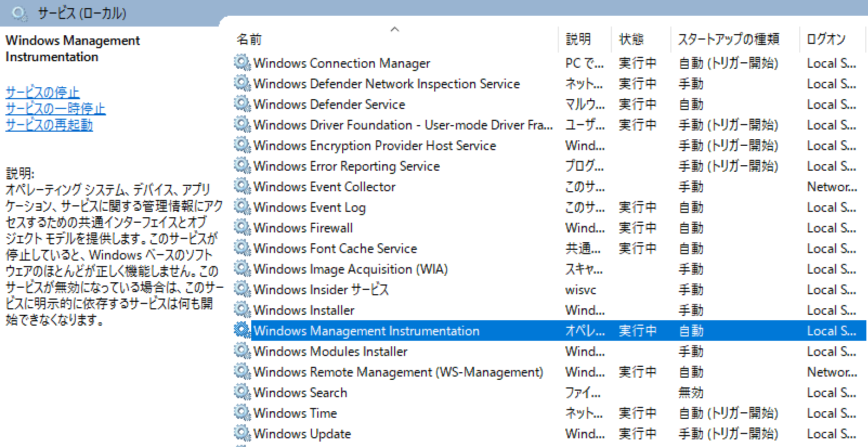This screenshot has height=447, width=868.
Task: Click gear icon beside Windows Update
Action: (x=242, y=433)
